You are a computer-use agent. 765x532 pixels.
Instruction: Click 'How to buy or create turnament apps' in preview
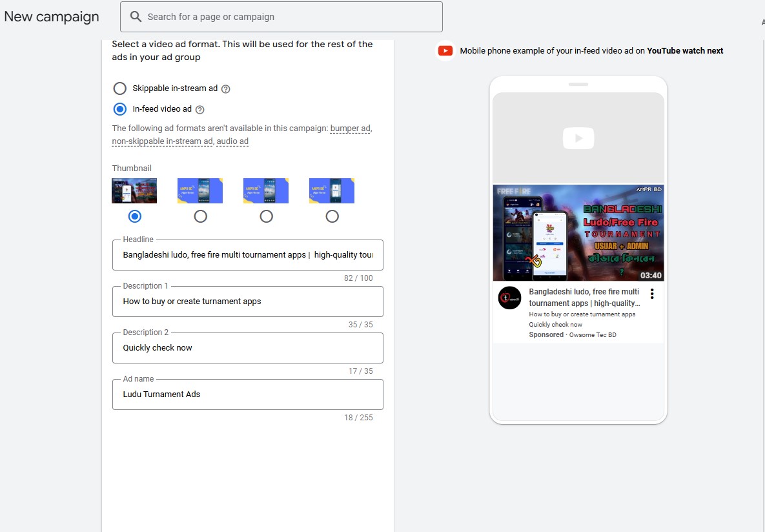tap(582, 314)
